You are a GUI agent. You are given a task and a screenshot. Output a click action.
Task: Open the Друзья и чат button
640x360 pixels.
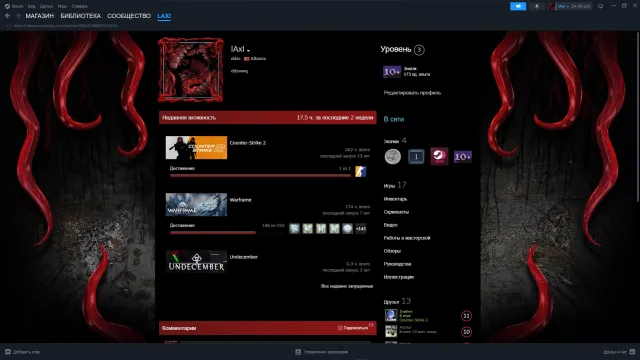619,352
